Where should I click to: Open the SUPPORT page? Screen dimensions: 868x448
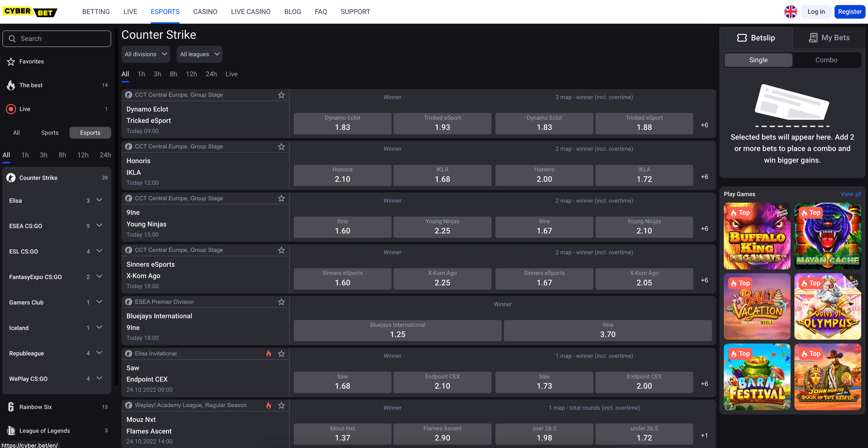[x=355, y=12]
